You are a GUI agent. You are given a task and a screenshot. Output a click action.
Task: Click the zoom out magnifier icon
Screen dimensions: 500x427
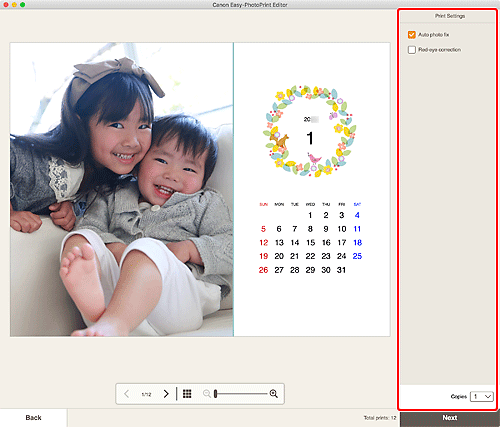(x=207, y=394)
